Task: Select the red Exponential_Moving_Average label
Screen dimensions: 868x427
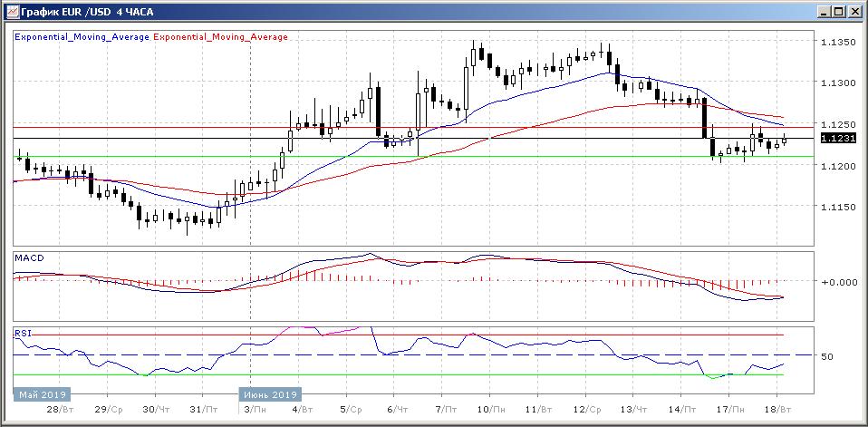Action: (221, 37)
